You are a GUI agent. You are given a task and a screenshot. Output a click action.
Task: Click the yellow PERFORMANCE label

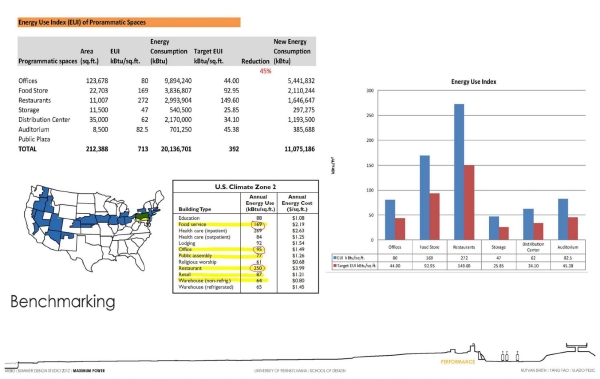click(x=458, y=362)
